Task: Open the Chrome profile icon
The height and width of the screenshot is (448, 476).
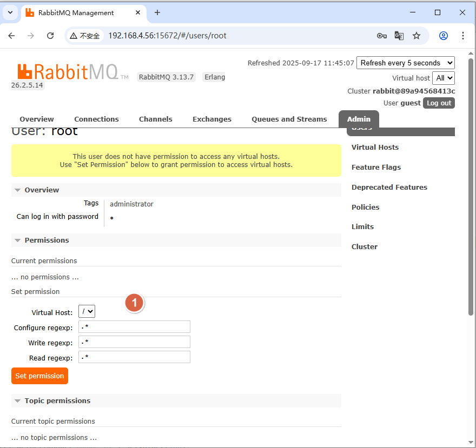Action: pos(444,36)
